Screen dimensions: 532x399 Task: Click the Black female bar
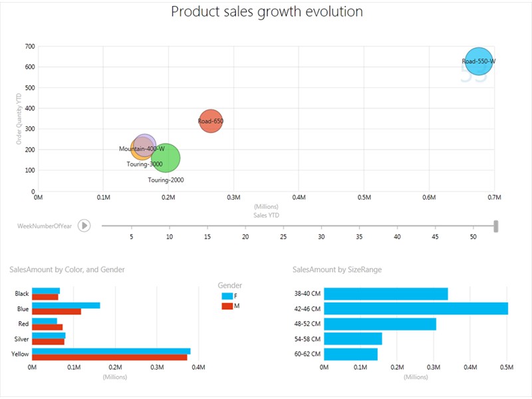click(46, 291)
